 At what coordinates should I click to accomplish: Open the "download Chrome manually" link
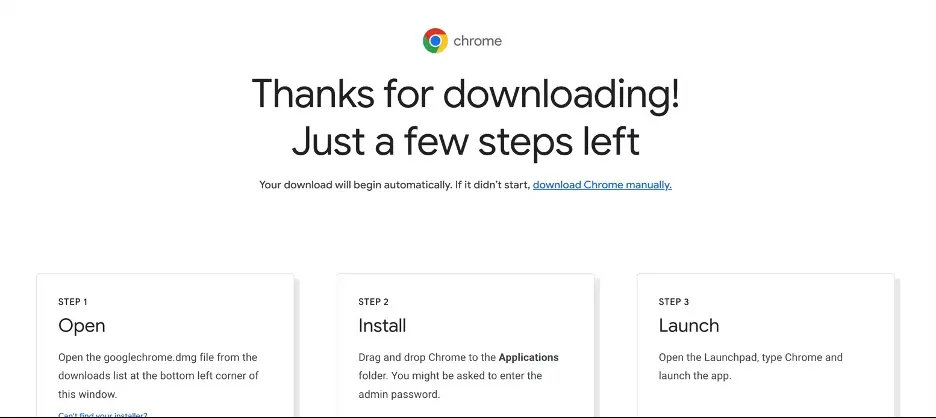[x=602, y=185]
